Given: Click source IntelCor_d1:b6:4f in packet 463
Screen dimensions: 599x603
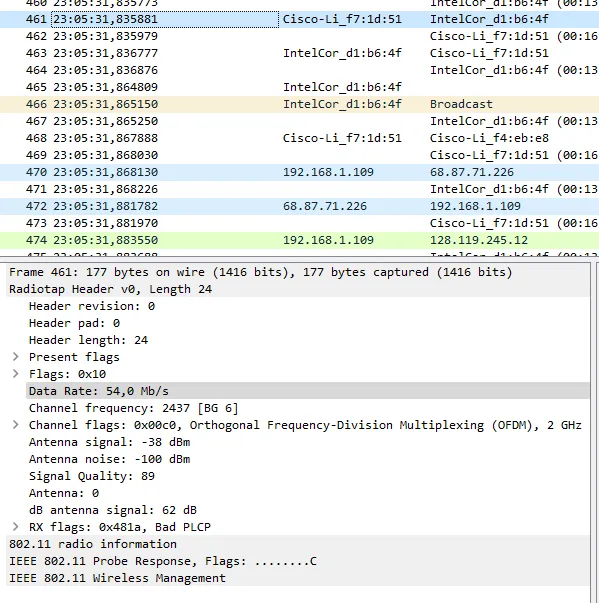Looking at the screenshot, I should tap(342, 53).
